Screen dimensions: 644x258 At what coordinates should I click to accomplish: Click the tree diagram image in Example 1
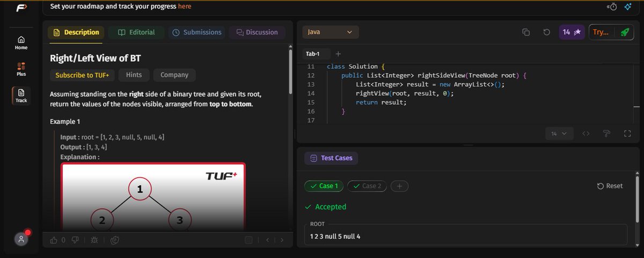point(153,197)
